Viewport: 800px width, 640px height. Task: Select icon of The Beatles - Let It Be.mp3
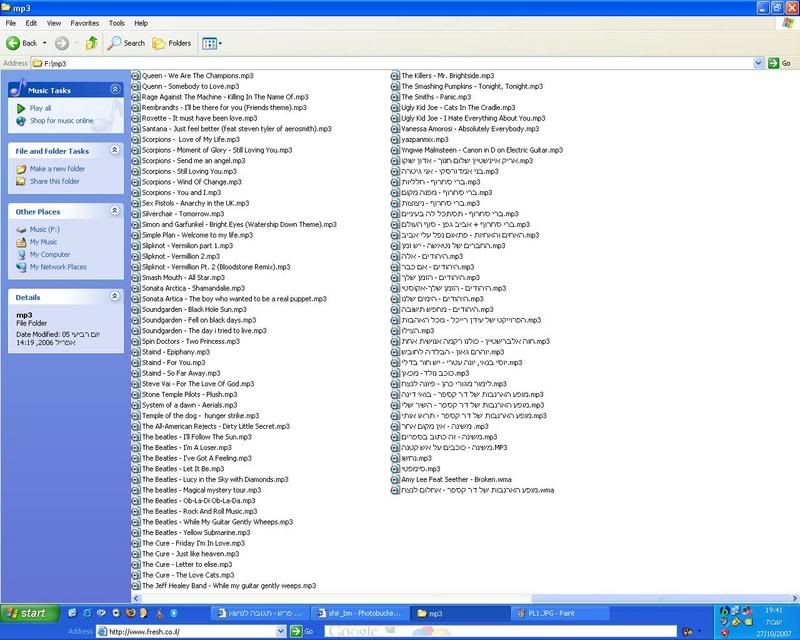[x=136, y=469]
